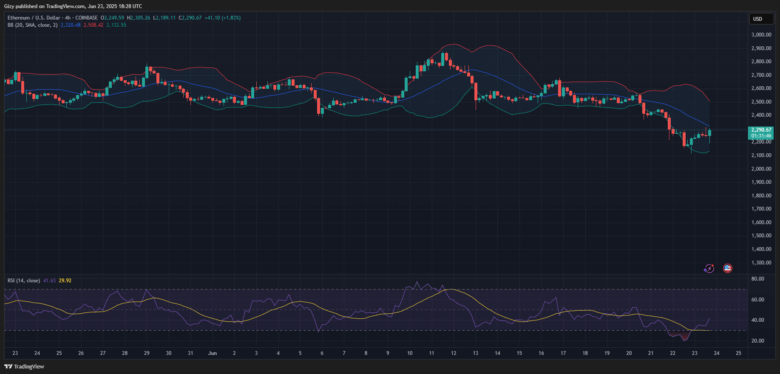Click the Jun label on the date axis
780x374 pixels.
click(x=212, y=353)
